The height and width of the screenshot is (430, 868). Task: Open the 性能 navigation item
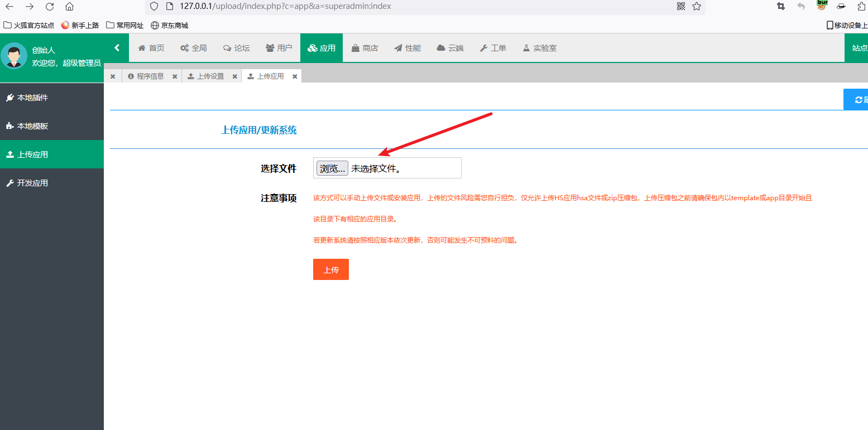(x=407, y=48)
